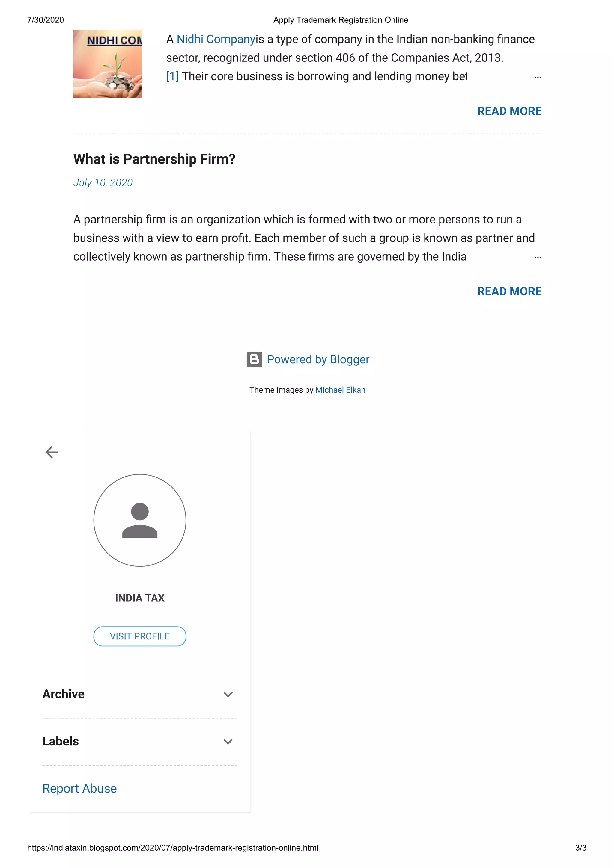
Task: Open the 'What is Partnership Firm?' post title
Action: pos(154,159)
